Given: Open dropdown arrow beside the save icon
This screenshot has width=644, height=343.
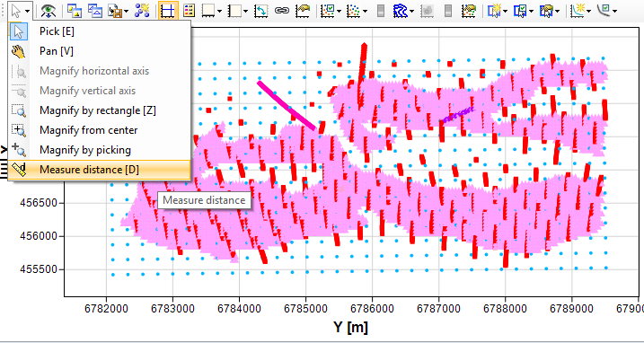Looking at the screenshot, I should point(126,11).
